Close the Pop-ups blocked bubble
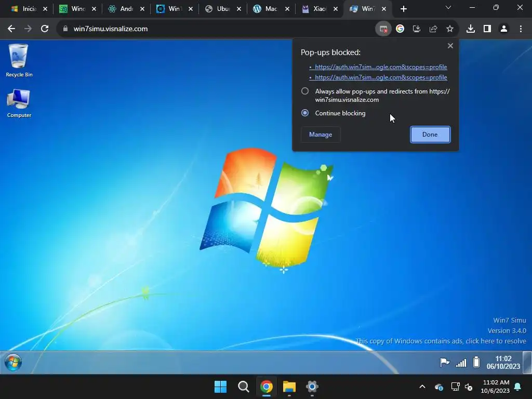The image size is (532, 399). pos(450,46)
